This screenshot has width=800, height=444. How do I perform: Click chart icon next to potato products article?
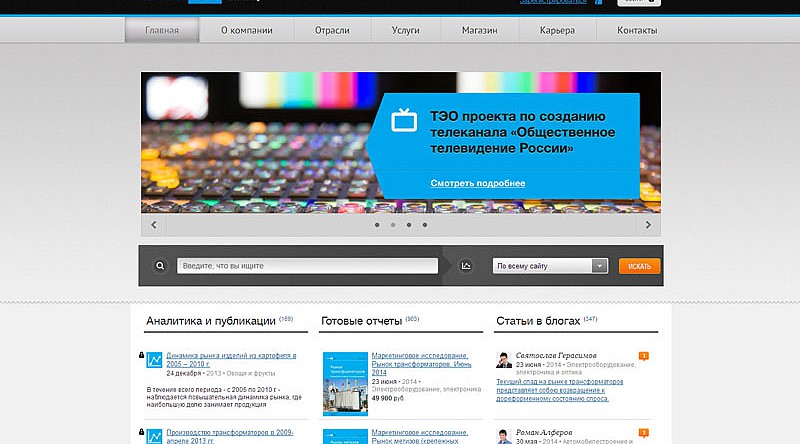pos(155,360)
